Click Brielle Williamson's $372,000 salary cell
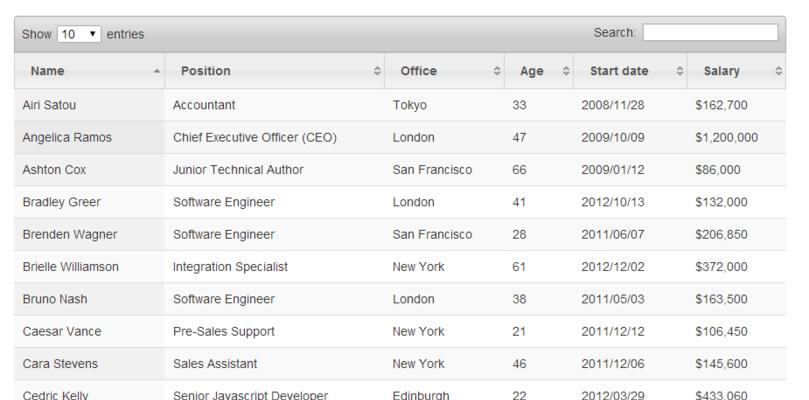The height and width of the screenshot is (400, 809). [x=736, y=267]
